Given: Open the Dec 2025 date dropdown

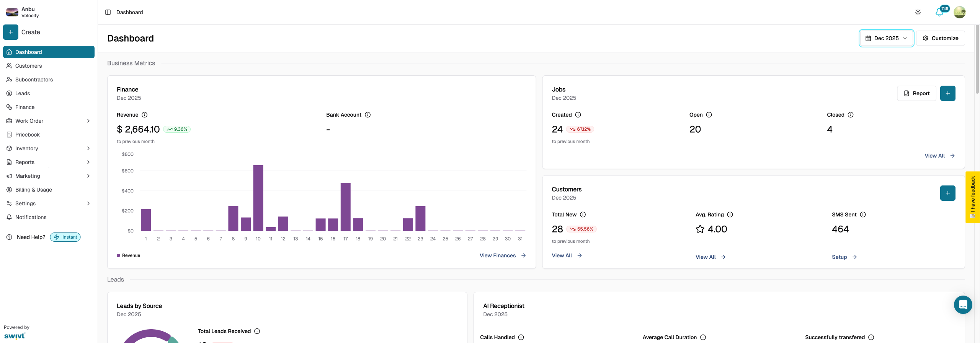Looking at the screenshot, I should pyautogui.click(x=886, y=38).
